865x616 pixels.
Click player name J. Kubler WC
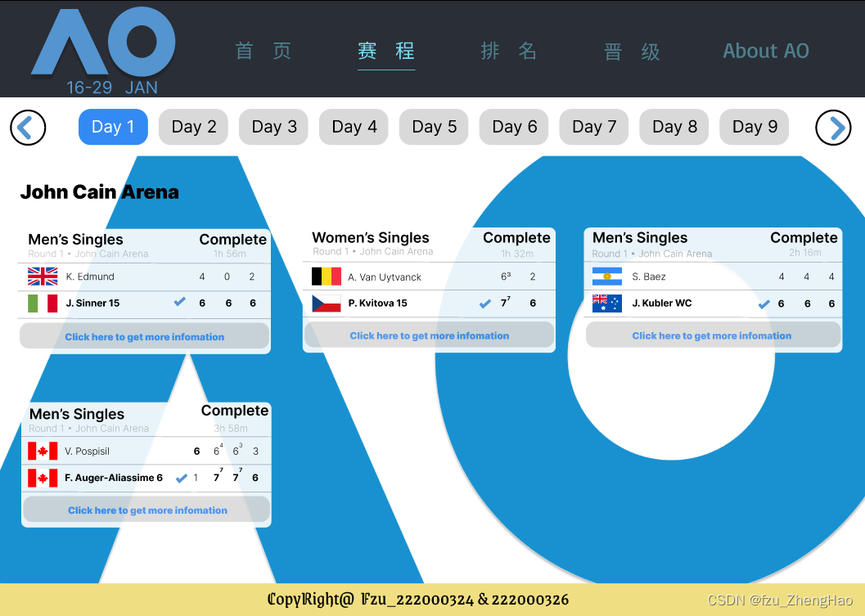pos(662,303)
